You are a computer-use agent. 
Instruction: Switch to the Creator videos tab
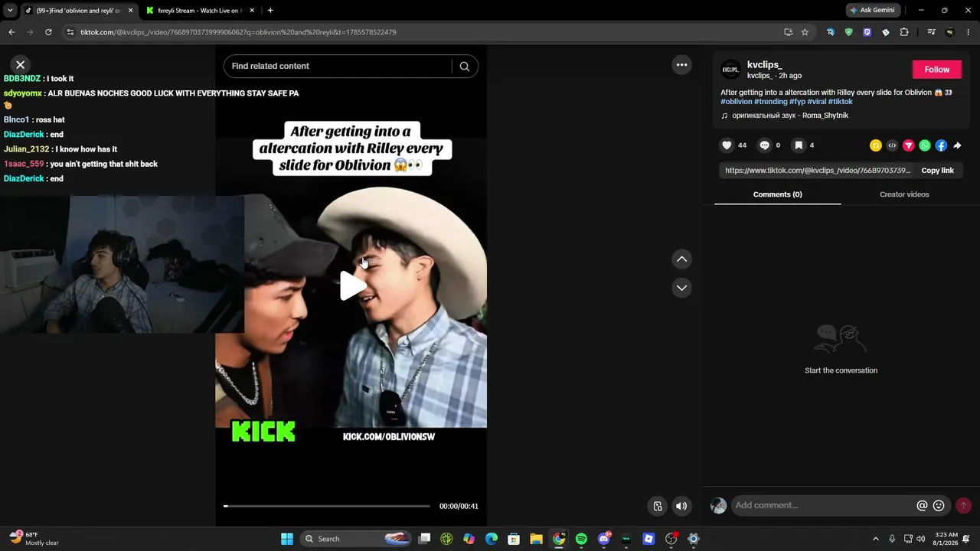point(904,194)
